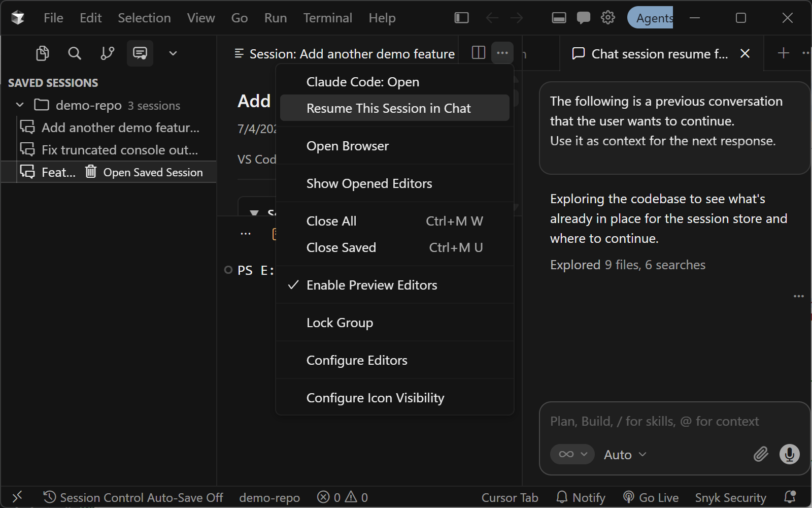The image size is (812, 508).
Task: Click the Agents button in the title bar
Action: click(651, 18)
